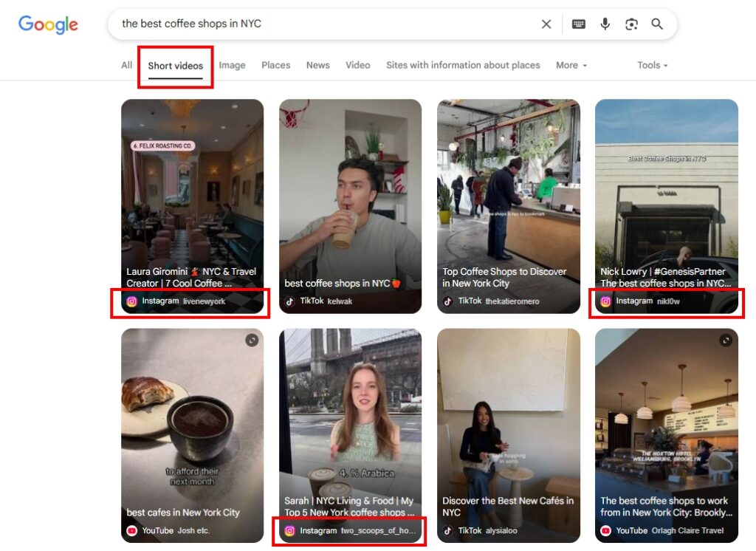Click thekatieromero account name
Image resolution: width=756 pixels, height=551 pixels.
coord(512,301)
